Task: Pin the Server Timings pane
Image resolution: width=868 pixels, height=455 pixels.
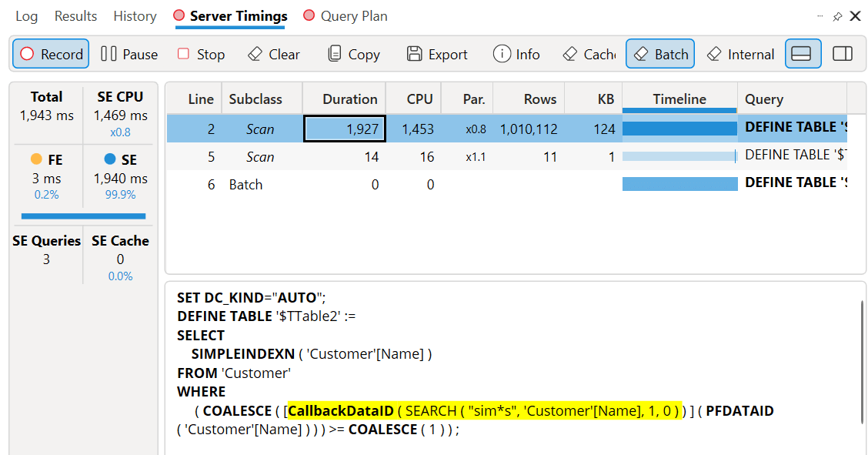Action: pos(837,17)
